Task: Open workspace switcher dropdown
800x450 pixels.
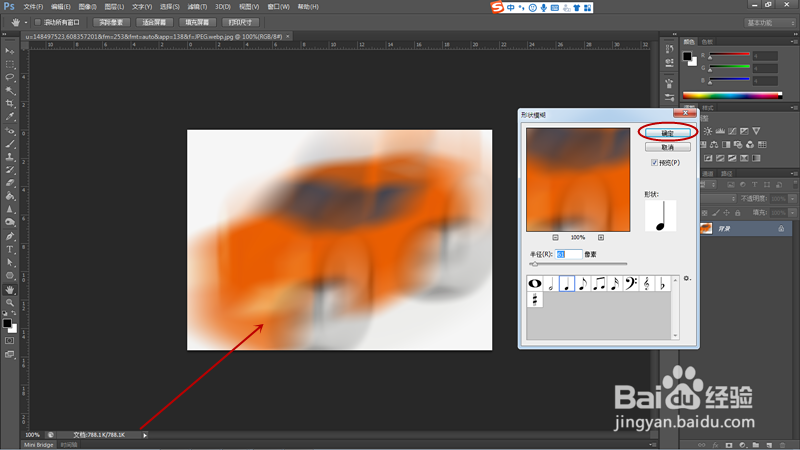Action: [x=770, y=23]
